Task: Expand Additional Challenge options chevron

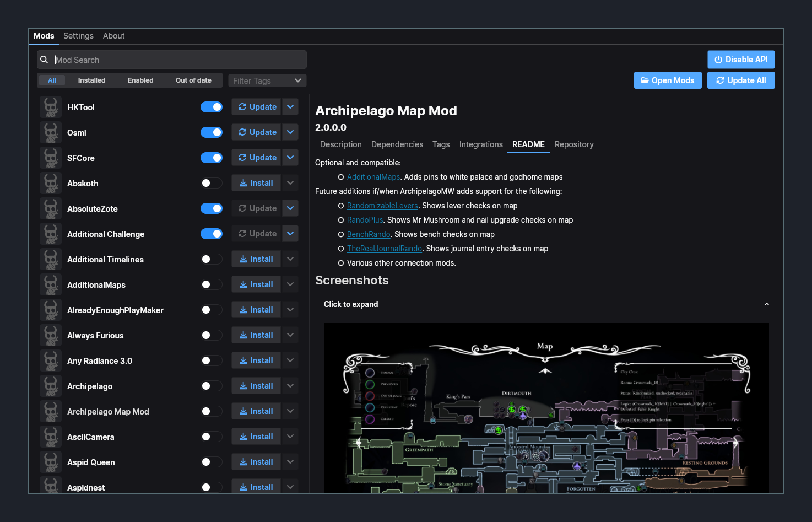Action: point(290,234)
